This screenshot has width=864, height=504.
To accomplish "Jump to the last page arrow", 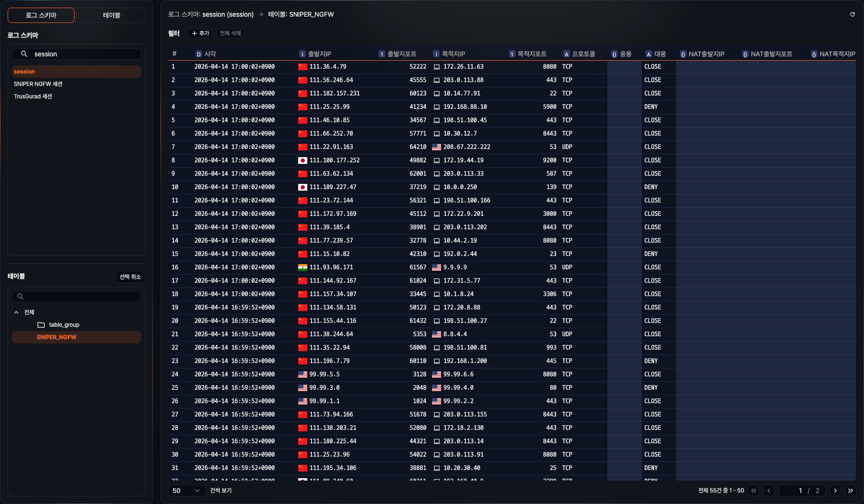I will pos(850,491).
